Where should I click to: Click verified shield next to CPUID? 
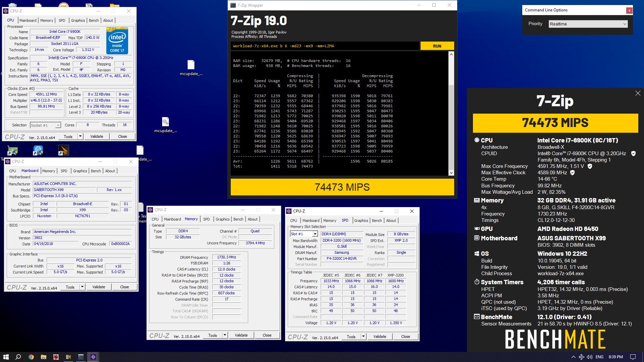(633, 154)
